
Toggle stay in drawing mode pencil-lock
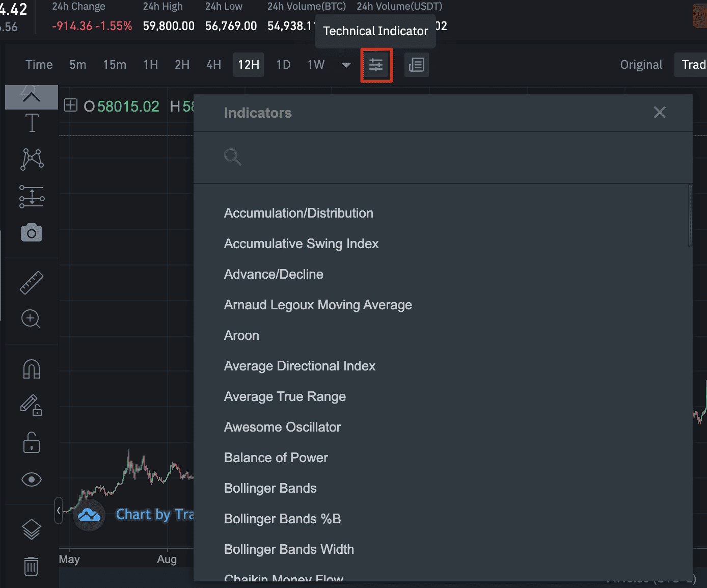click(31, 406)
